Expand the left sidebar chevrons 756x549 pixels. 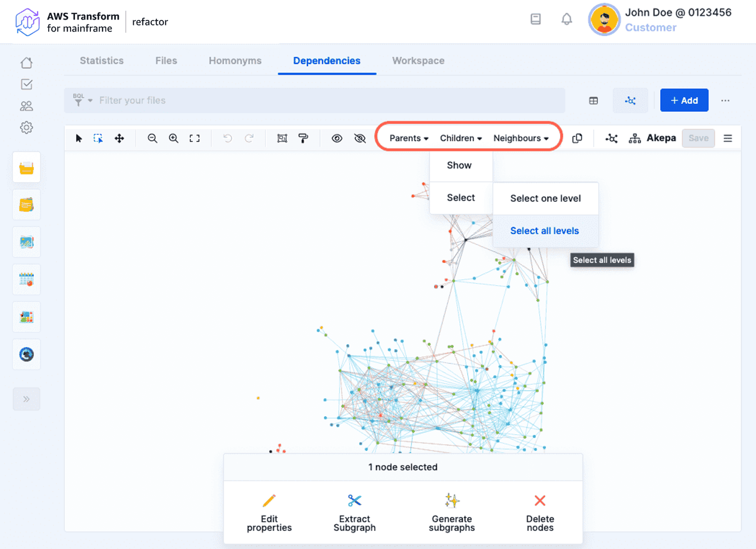[x=26, y=399]
